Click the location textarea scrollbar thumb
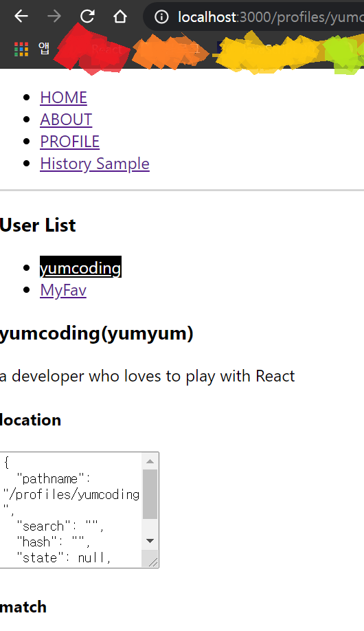The image size is (364, 631). click(150, 494)
